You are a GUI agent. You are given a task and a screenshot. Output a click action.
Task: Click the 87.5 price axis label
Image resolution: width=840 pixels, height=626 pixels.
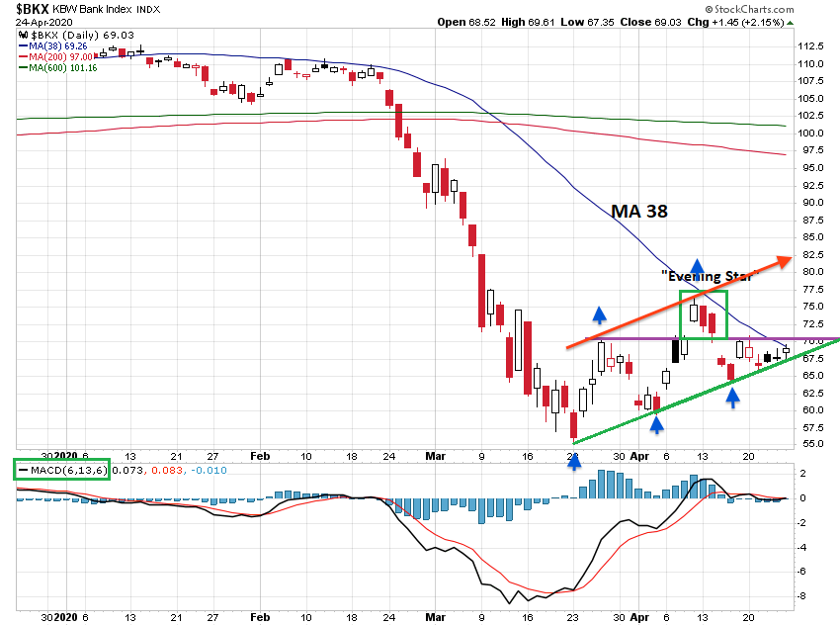[812, 220]
